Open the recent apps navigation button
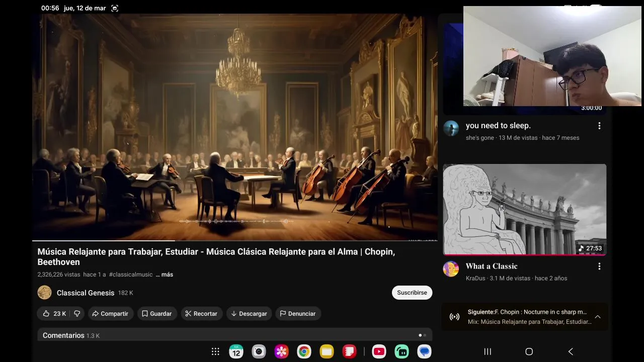 [x=487, y=351]
